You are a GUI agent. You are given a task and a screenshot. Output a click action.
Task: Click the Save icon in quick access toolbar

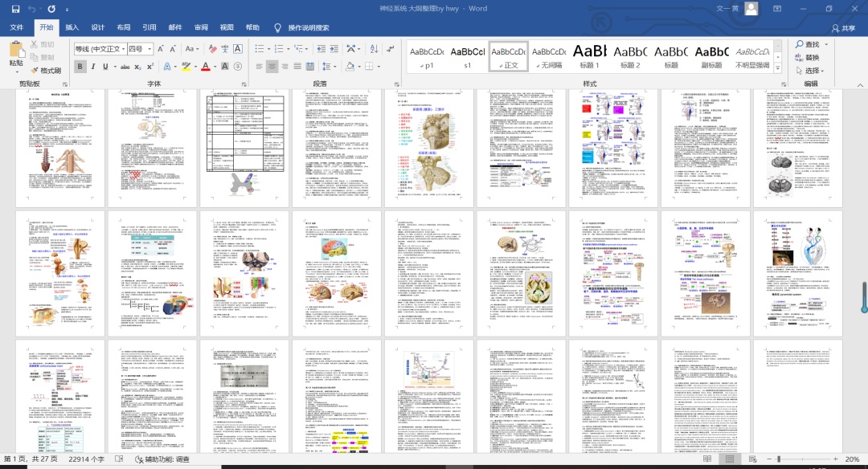14,9
